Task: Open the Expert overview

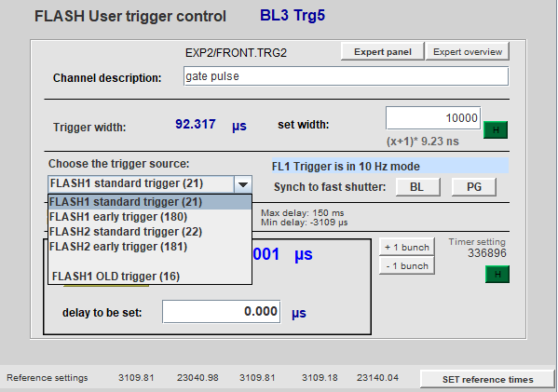Action: coord(468,52)
